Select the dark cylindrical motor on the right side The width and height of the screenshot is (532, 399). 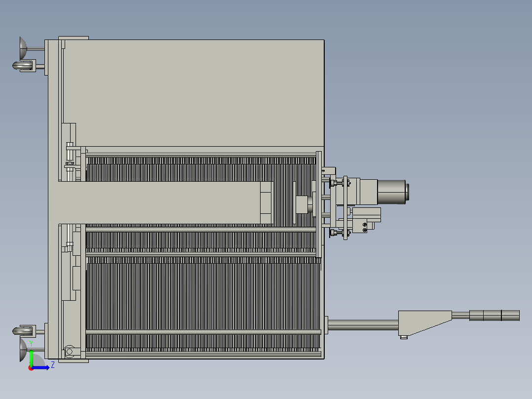click(393, 192)
